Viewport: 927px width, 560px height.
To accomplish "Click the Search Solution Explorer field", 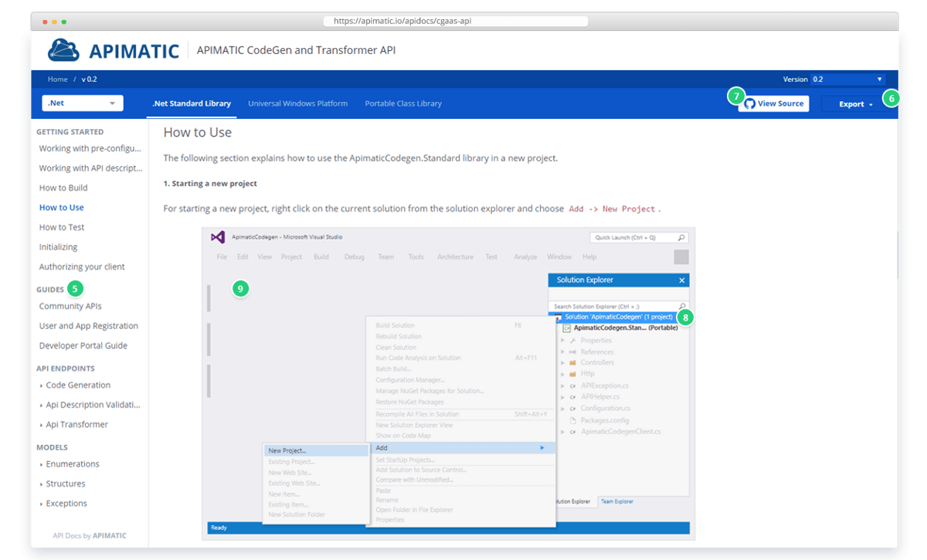I will (x=618, y=306).
